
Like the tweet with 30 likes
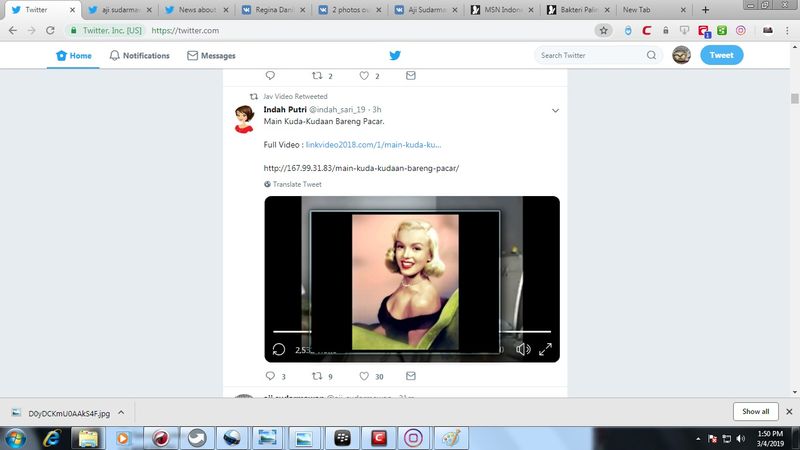click(x=364, y=376)
